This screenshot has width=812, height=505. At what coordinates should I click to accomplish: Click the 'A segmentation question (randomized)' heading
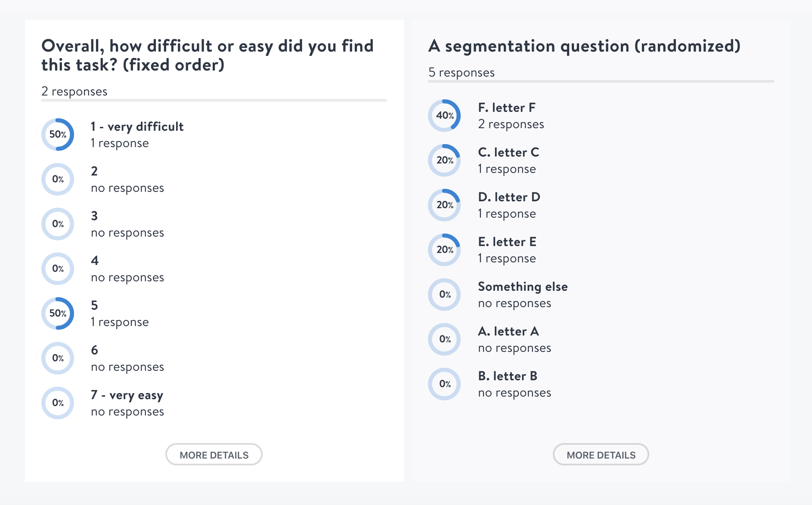(x=584, y=46)
